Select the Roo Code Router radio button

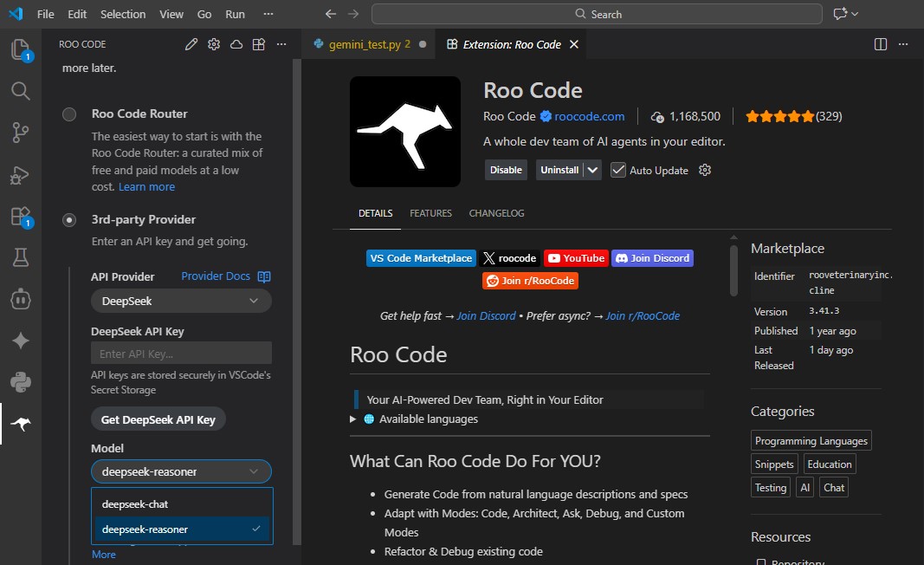click(69, 113)
